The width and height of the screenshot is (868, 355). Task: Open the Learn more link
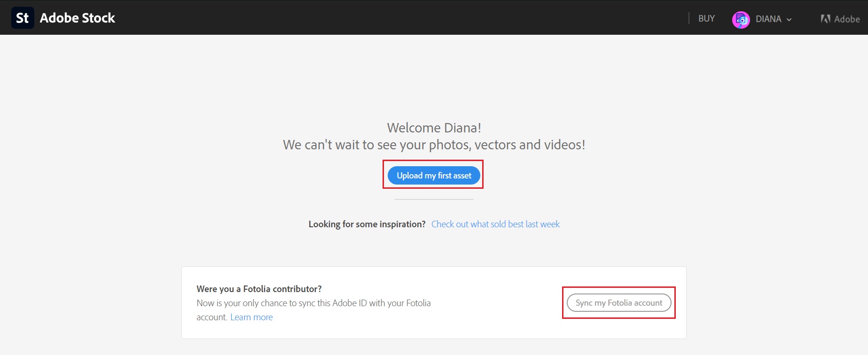[251, 317]
